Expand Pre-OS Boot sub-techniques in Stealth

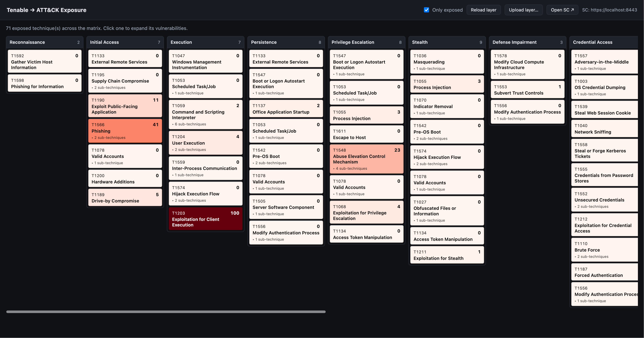pos(431,139)
